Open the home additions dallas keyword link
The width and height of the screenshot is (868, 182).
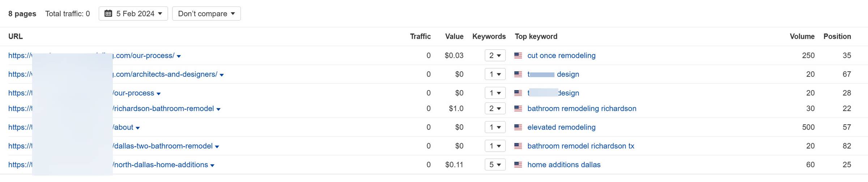click(x=564, y=165)
